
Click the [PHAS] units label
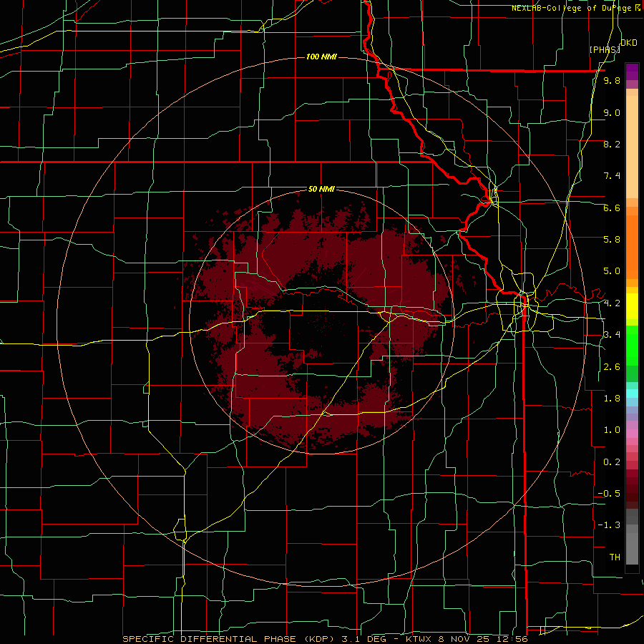605,49
